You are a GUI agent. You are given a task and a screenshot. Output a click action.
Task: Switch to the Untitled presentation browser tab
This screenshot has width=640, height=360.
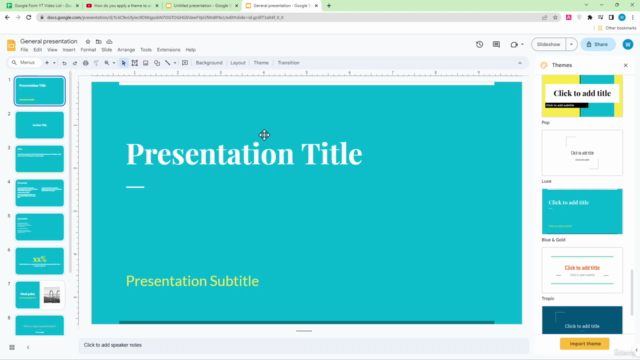tap(202, 6)
